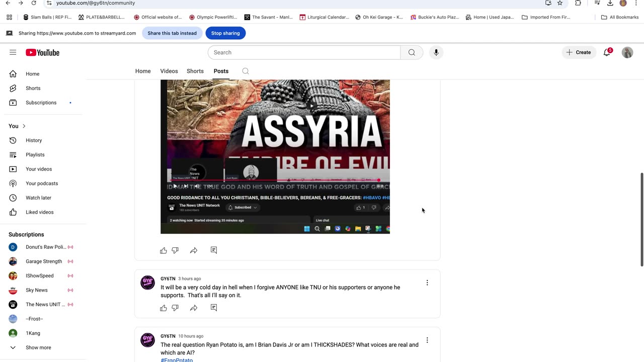The height and width of the screenshot is (362, 644).
Task: Open 1Kang subscription channel
Action: point(43,333)
